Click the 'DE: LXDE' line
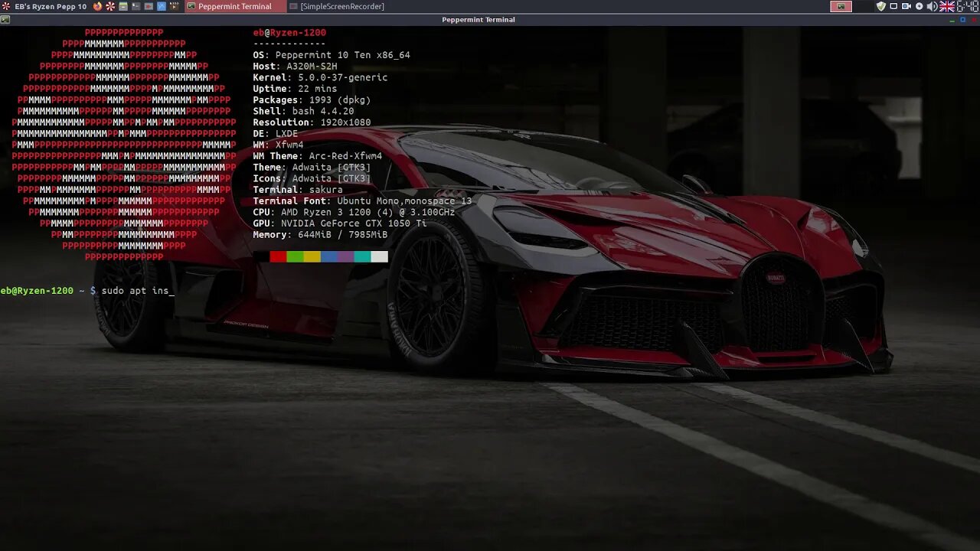The image size is (980, 551). (276, 133)
